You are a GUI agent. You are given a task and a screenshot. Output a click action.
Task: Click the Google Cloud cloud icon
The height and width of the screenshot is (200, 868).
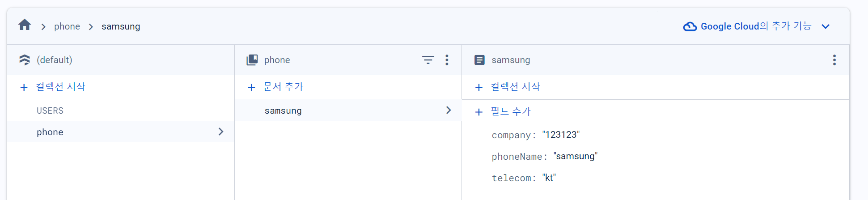pyautogui.click(x=690, y=27)
